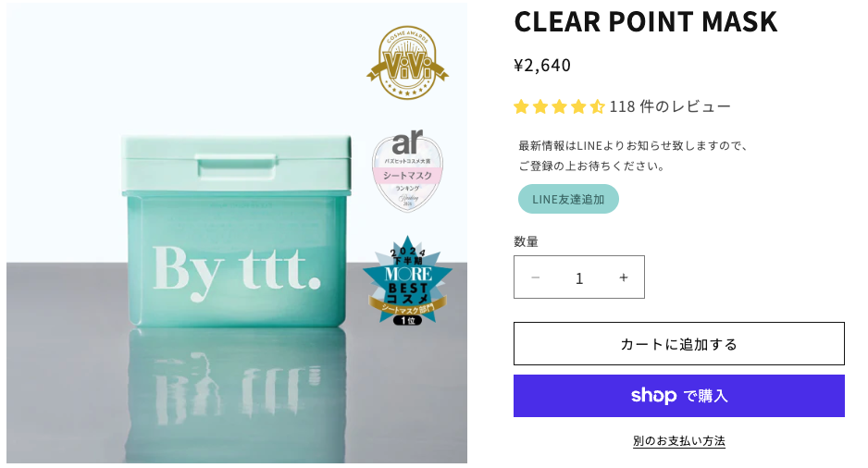Click the product's reflection in the main image
Screen dimensions: 868x468
tap(238, 388)
